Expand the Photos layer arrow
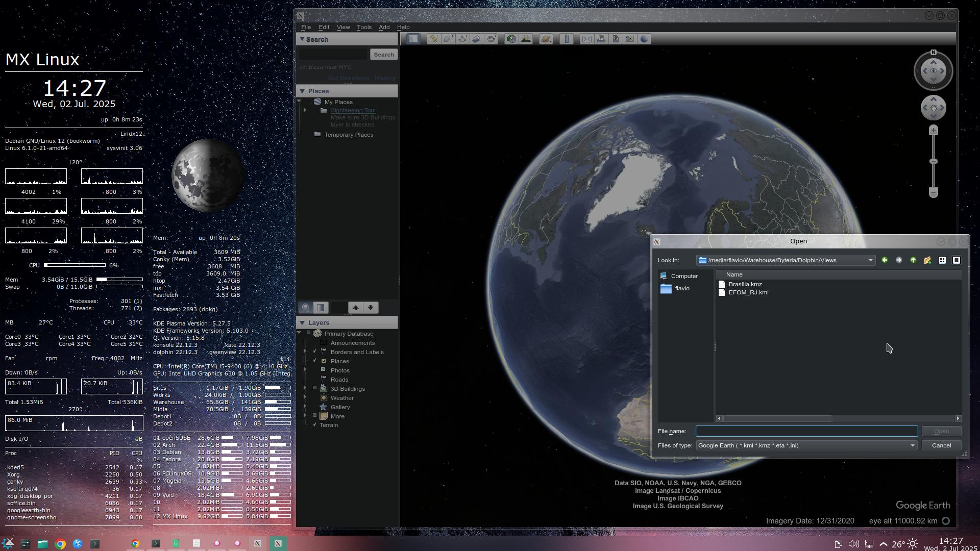 (x=305, y=370)
